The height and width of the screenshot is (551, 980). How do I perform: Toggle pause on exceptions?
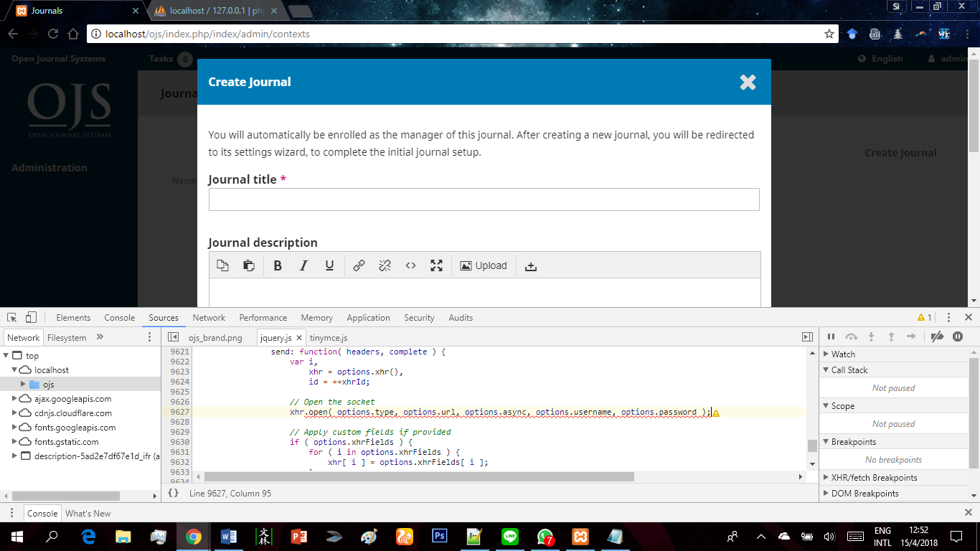[x=958, y=336]
